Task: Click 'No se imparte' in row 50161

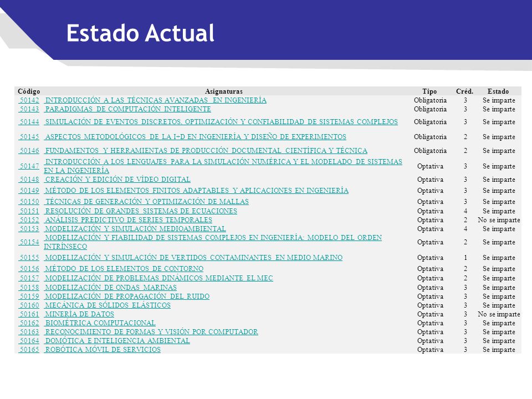Action: point(499,314)
